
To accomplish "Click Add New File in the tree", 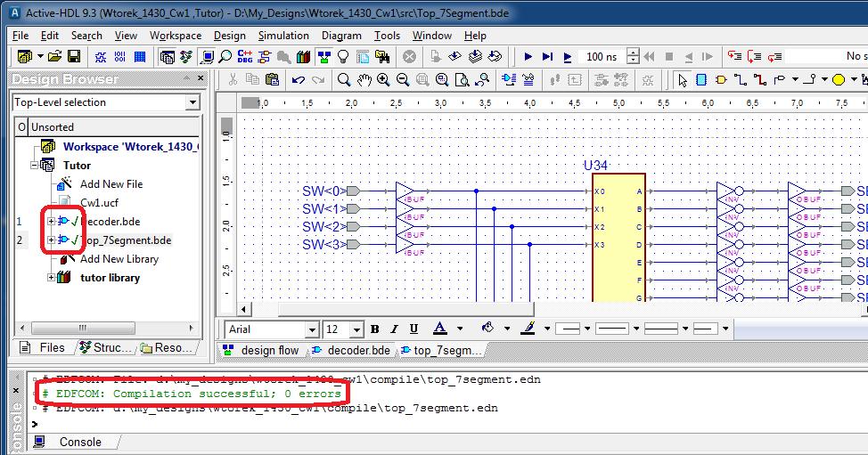I will click(111, 184).
